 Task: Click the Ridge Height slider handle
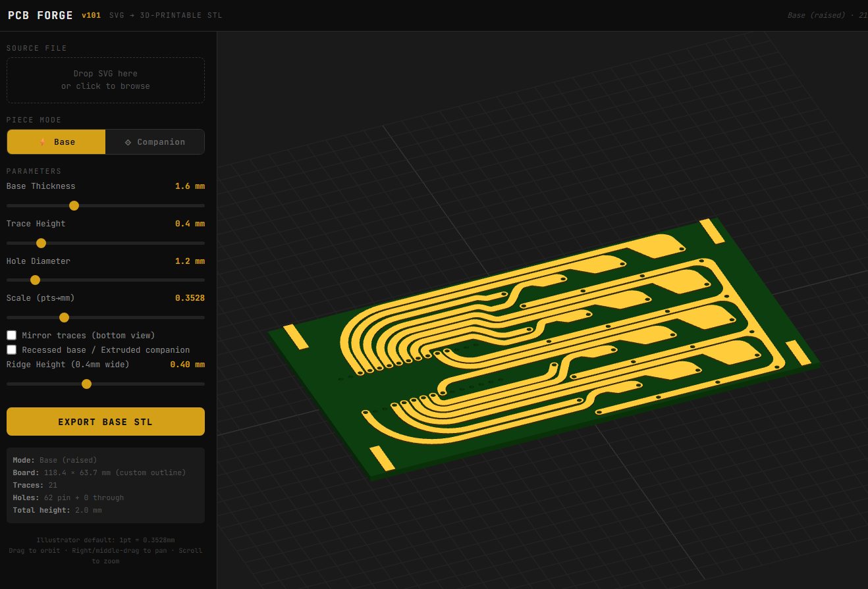pyautogui.click(x=86, y=384)
